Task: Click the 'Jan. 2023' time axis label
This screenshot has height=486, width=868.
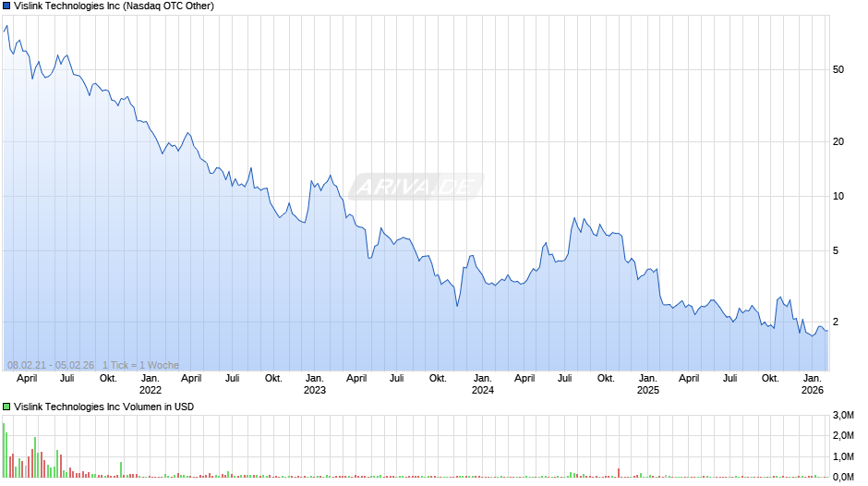Action: click(315, 384)
